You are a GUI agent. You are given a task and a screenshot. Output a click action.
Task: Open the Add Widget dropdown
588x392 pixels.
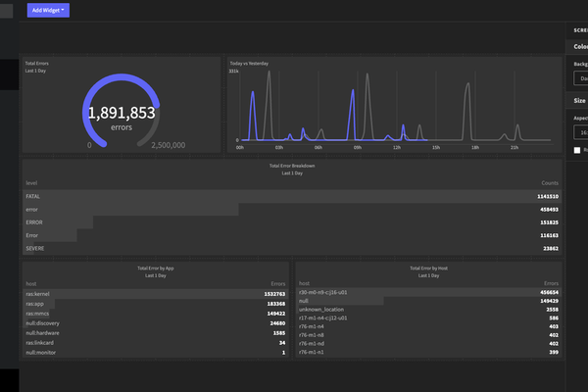48,10
